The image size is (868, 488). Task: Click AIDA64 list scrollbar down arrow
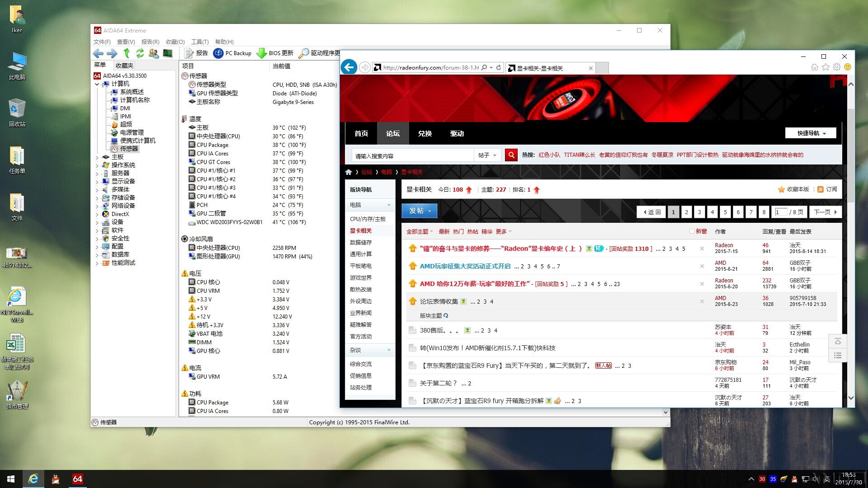click(x=665, y=412)
